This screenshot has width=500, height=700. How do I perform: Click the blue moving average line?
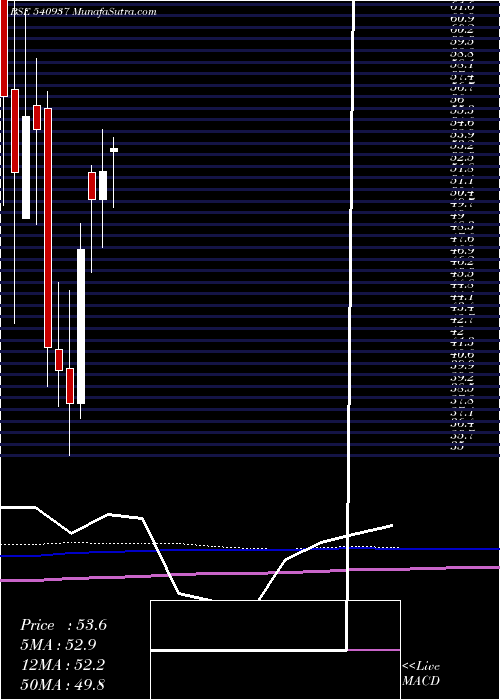click(250, 551)
